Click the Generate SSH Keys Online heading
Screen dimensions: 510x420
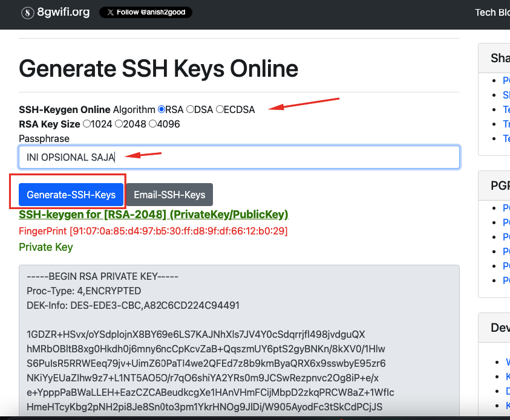tap(159, 69)
